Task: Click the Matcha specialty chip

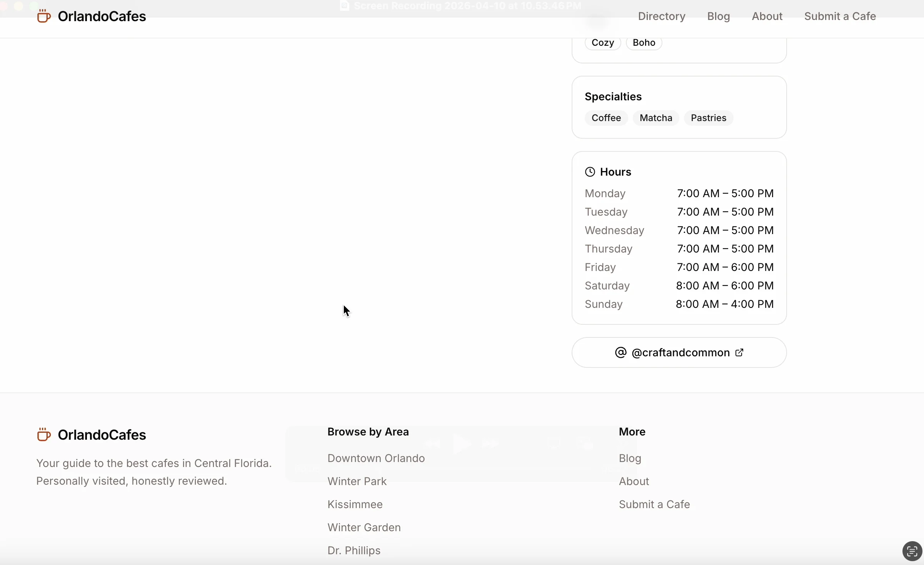Action: point(655,118)
